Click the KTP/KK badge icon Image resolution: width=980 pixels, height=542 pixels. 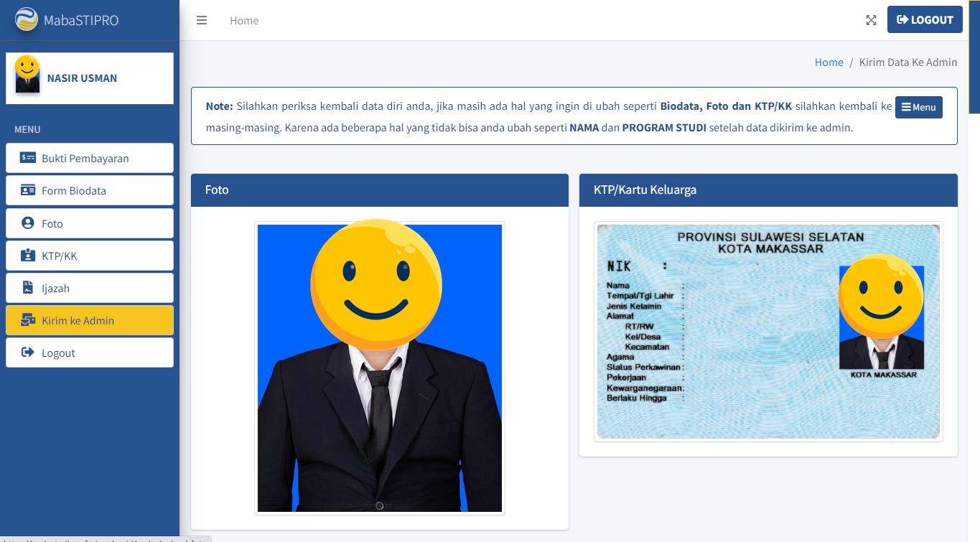coord(28,256)
